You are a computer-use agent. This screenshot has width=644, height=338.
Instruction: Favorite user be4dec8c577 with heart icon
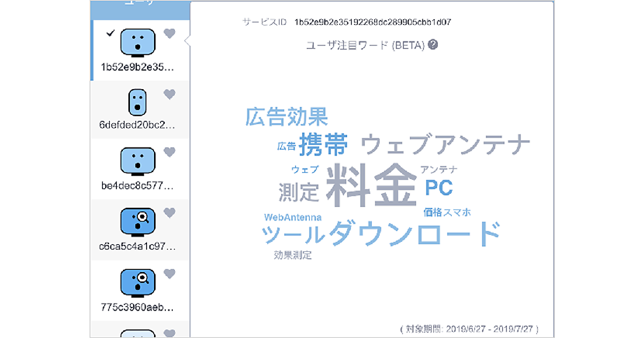[x=170, y=152]
